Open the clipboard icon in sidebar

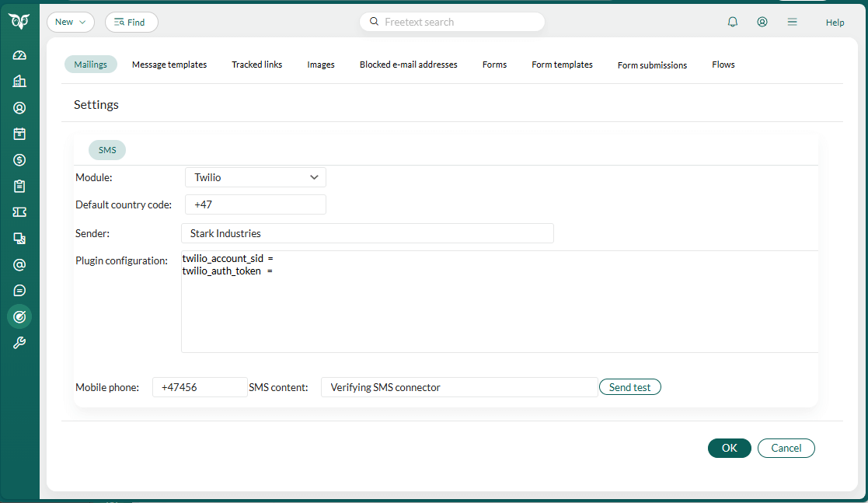pos(19,186)
